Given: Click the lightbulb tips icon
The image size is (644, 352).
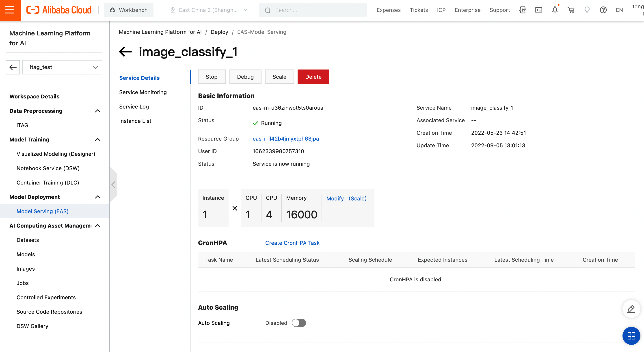Looking at the screenshot, I should pyautogui.click(x=587, y=10).
